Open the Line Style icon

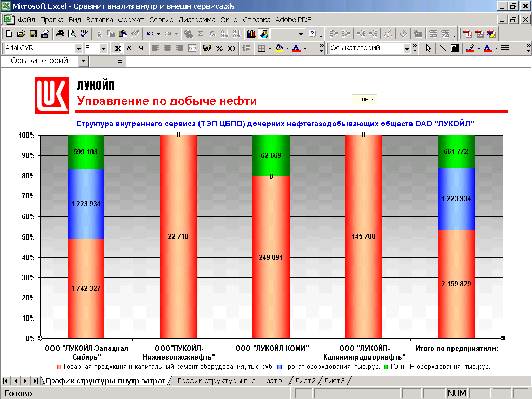pyautogui.click(x=505, y=48)
